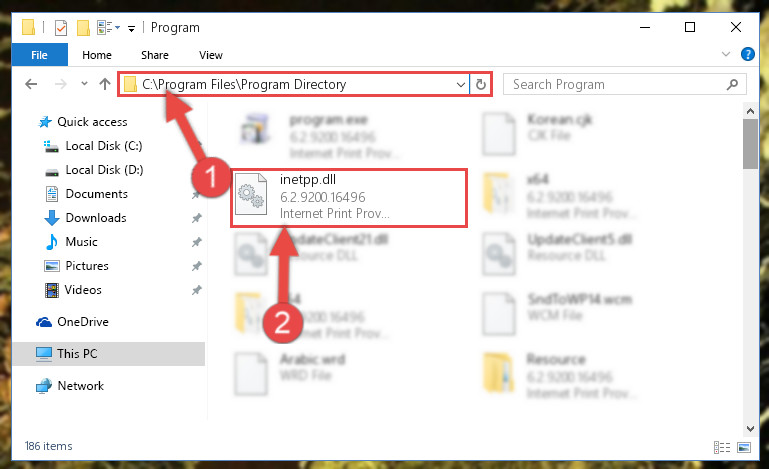The height and width of the screenshot is (469, 769).
Task: Click the 186 items status text
Action: click(x=49, y=446)
